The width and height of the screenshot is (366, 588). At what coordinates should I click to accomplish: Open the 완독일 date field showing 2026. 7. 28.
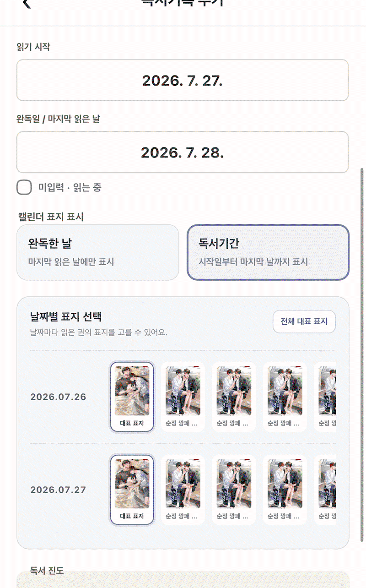[183, 152]
